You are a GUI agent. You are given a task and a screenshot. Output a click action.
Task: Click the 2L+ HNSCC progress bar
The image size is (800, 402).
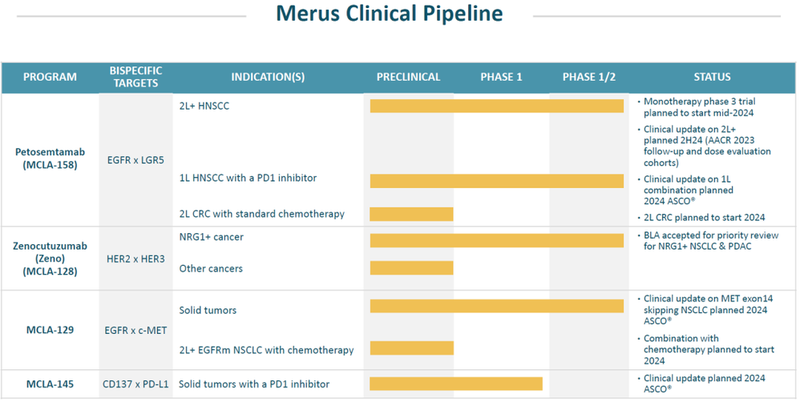pos(496,106)
